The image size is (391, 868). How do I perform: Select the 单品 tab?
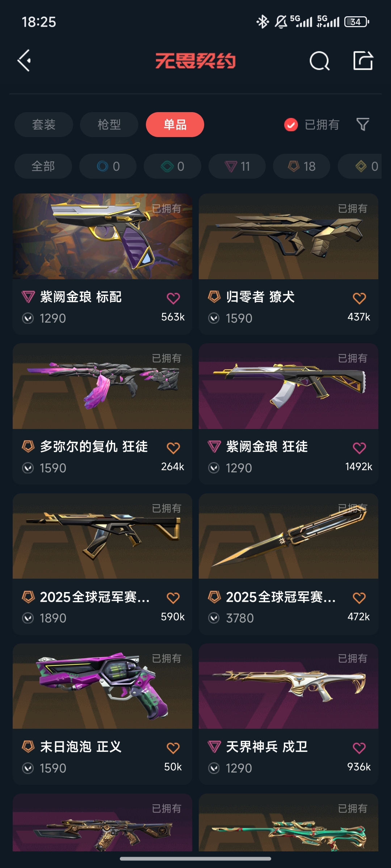coord(175,125)
